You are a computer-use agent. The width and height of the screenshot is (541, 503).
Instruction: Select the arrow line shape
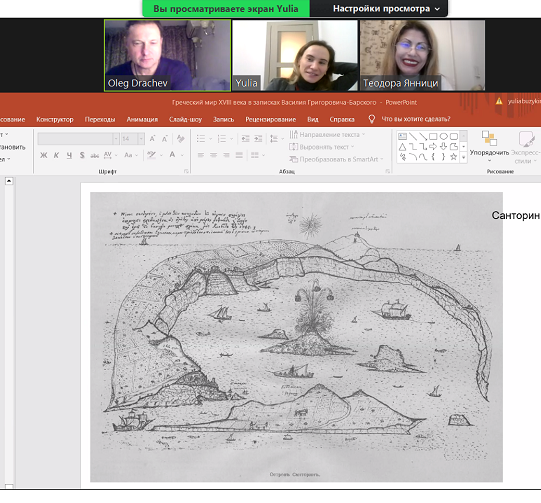[x=423, y=136]
